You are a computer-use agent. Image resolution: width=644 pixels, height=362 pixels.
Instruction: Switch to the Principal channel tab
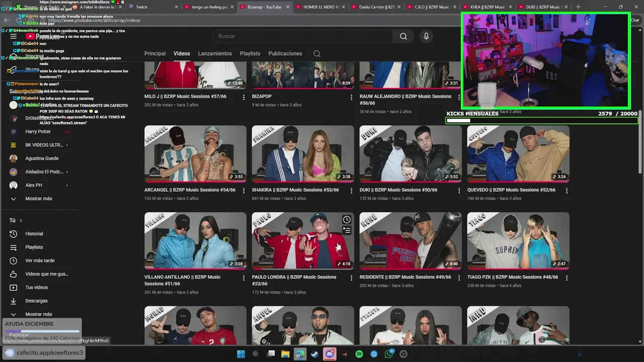(x=155, y=54)
